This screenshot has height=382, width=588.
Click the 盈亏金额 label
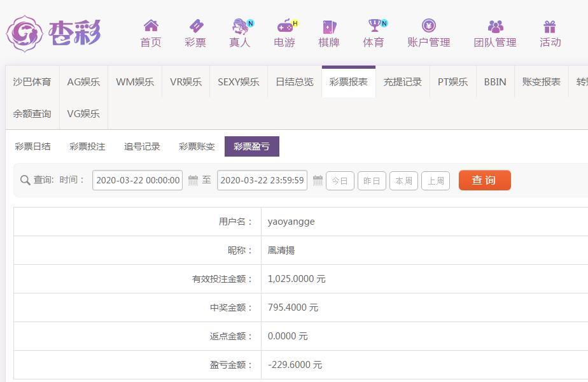tap(232, 365)
